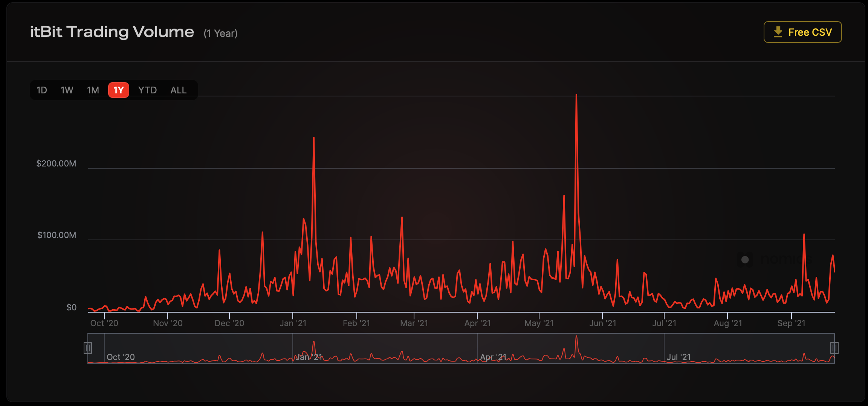The width and height of the screenshot is (868, 406).
Task: Click right navigator range handle
Action: click(834, 348)
